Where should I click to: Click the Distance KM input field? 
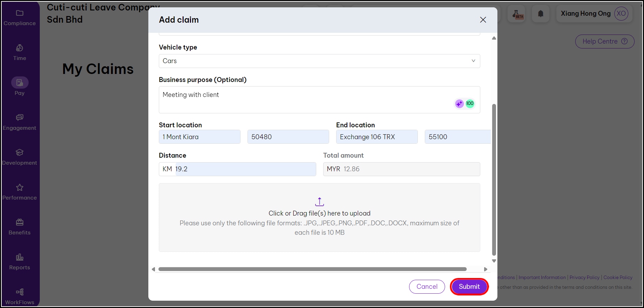(244, 169)
